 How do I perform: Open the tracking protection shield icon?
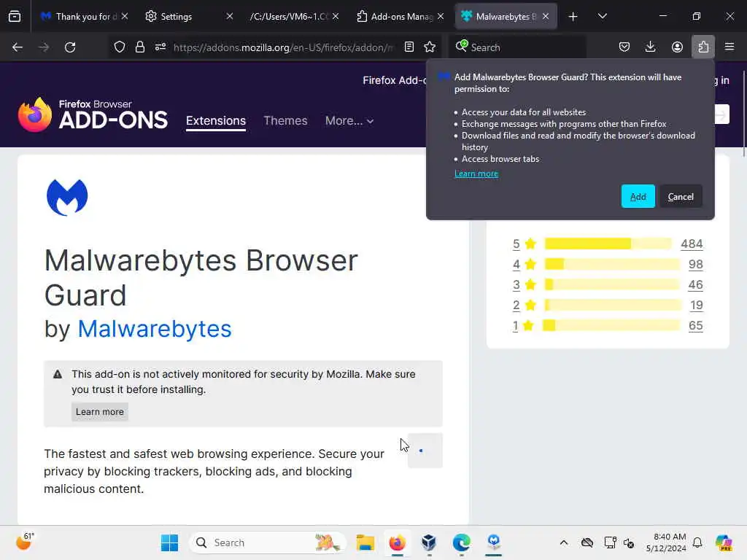click(120, 47)
